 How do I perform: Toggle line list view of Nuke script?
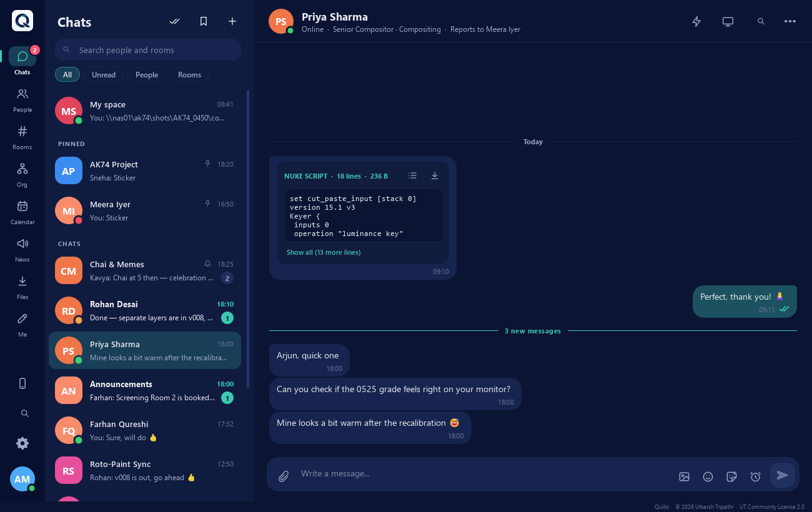coord(412,176)
